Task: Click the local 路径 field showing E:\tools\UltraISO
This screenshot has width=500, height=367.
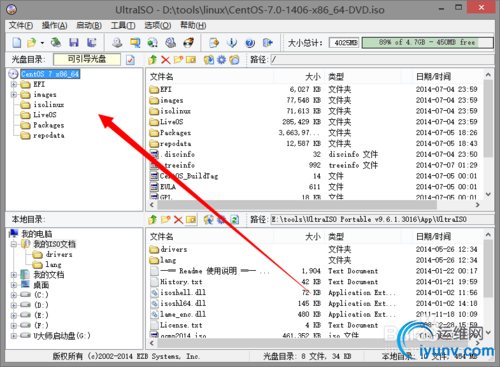Action: 382,219
